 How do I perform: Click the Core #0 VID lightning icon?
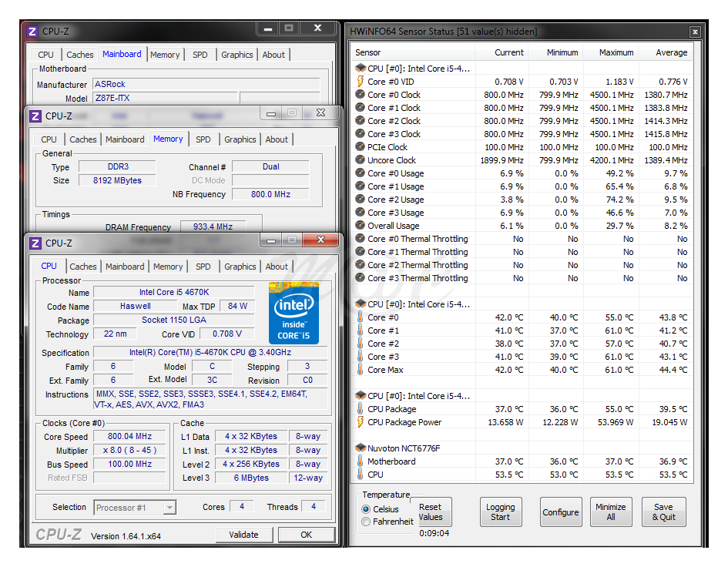pos(360,82)
